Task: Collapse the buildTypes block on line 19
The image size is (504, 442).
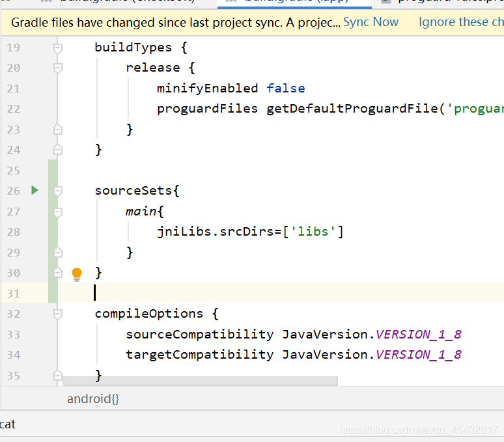Action: click(x=58, y=48)
